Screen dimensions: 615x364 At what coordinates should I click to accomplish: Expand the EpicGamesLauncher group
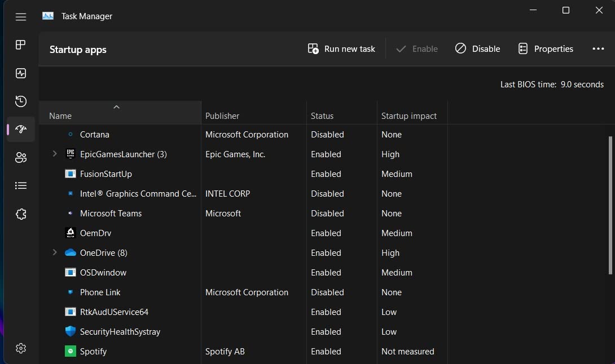[55, 154]
